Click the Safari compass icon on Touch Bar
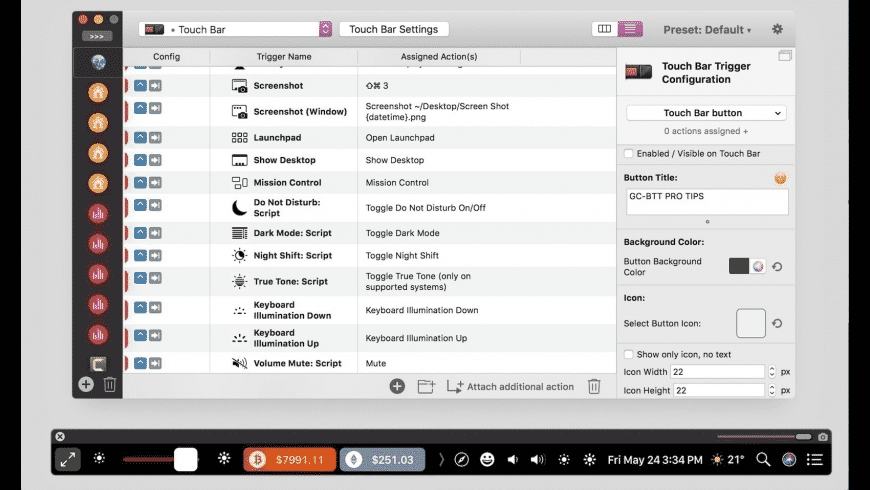This screenshot has height=490, width=870. click(x=461, y=459)
